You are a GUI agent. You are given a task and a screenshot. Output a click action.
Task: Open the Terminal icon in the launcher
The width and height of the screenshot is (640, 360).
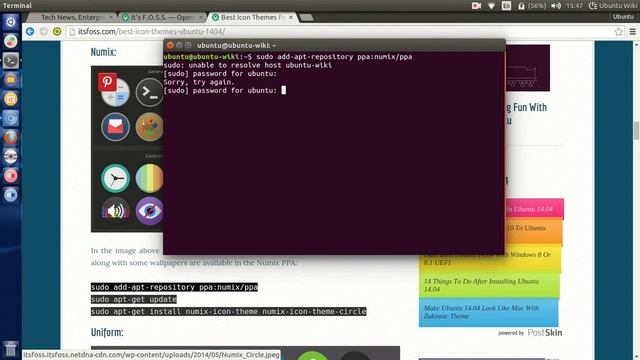pos(11,60)
